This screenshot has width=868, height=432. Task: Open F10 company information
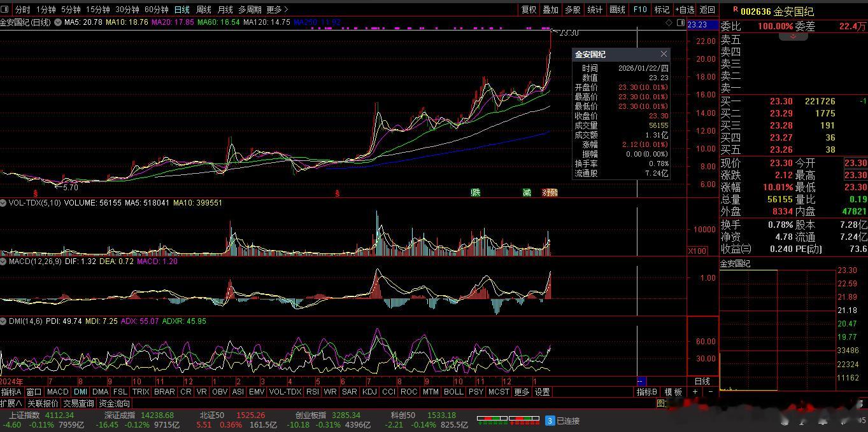coord(639,10)
